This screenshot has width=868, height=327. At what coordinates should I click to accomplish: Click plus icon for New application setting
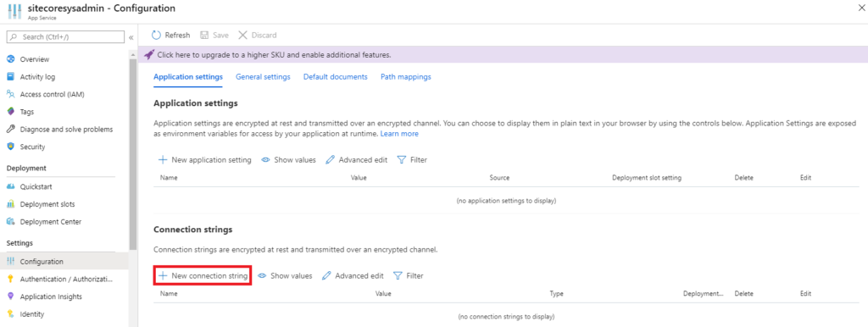coord(163,160)
